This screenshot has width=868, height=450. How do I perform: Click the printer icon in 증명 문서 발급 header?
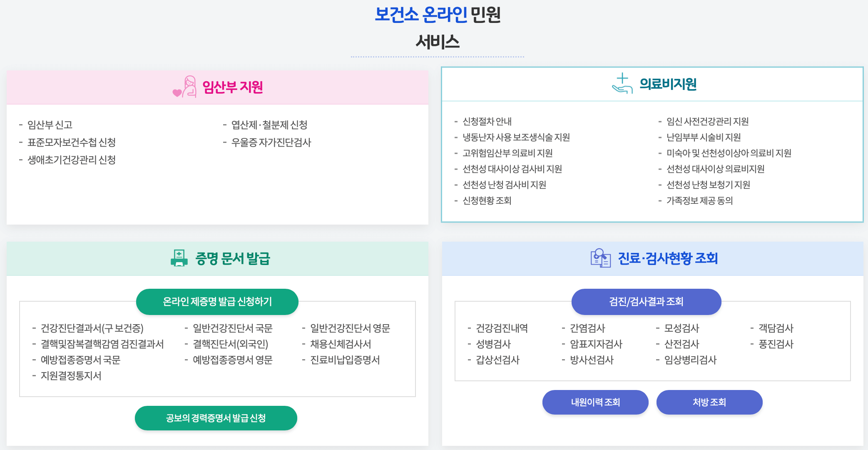coord(179,258)
